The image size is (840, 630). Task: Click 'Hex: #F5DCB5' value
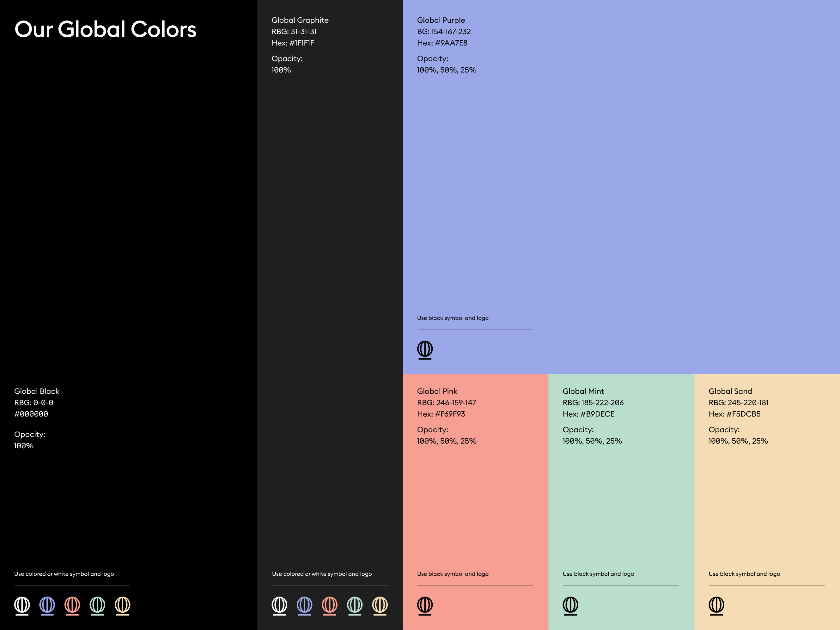click(x=734, y=414)
